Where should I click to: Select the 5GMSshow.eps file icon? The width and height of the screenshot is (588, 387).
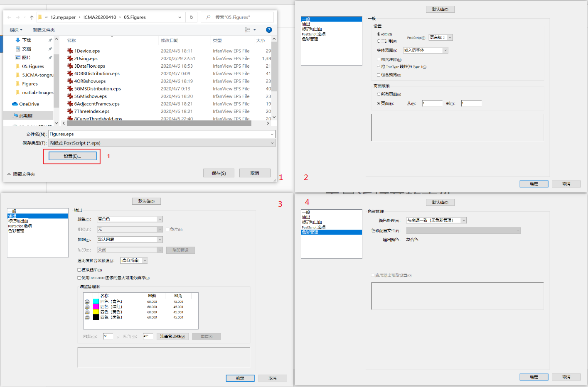(x=70, y=96)
